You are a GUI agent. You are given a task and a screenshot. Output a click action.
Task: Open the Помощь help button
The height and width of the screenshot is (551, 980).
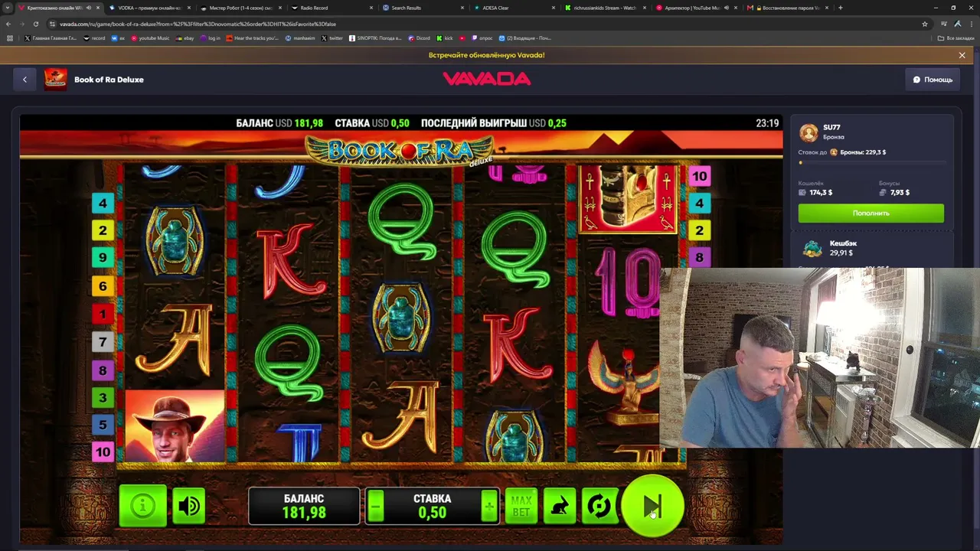click(x=932, y=80)
